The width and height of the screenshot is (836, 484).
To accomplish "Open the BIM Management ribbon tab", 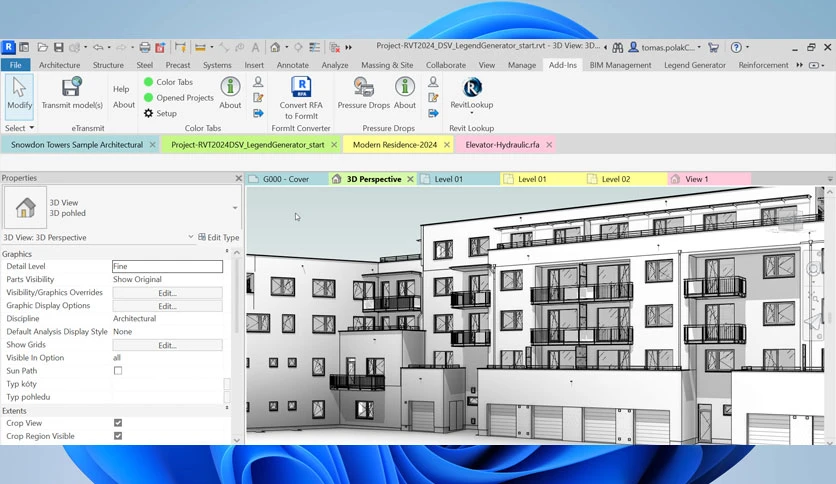I will coord(621,65).
